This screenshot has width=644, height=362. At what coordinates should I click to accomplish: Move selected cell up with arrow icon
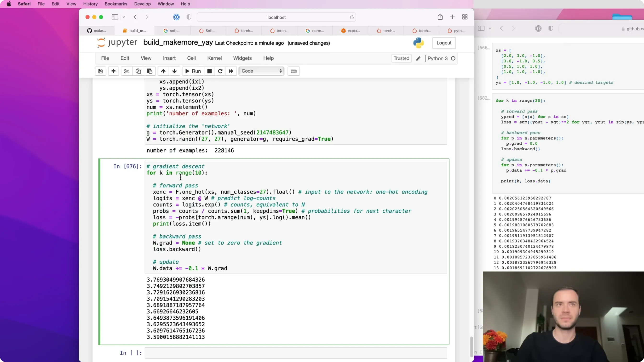coord(163,71)
